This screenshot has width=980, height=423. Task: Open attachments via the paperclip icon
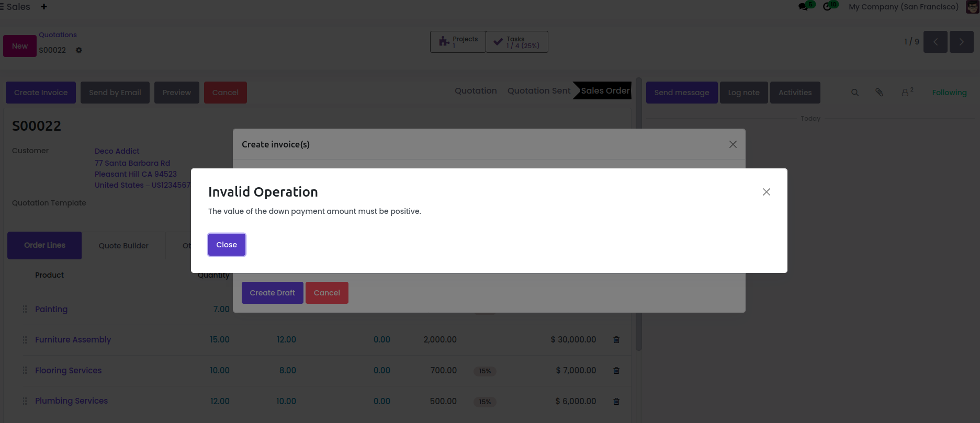click(x=880, y=93)
